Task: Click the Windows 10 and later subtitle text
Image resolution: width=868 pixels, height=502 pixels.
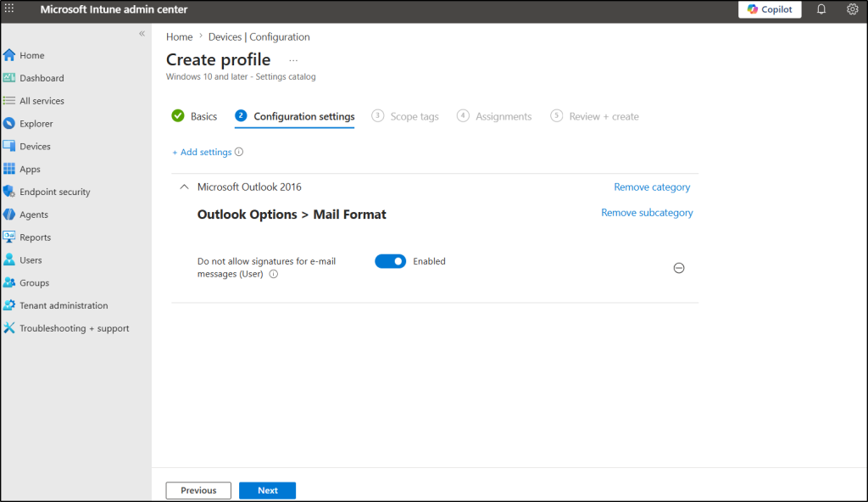Action: (241, 76)
